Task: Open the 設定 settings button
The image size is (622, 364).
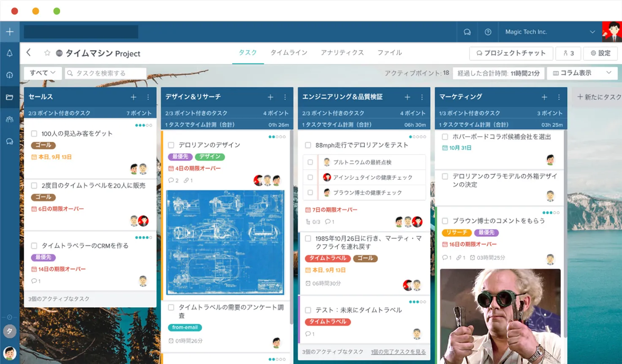Action: pyautogui.click(x=600, y=53)
